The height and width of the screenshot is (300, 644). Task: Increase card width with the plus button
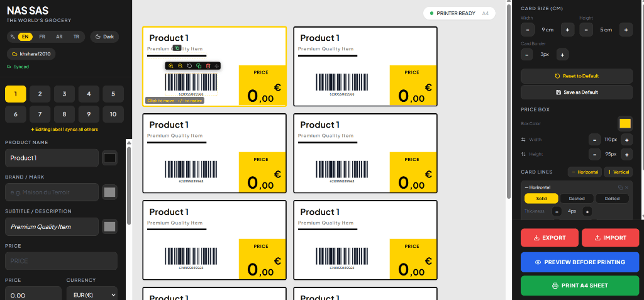[567, 30]
